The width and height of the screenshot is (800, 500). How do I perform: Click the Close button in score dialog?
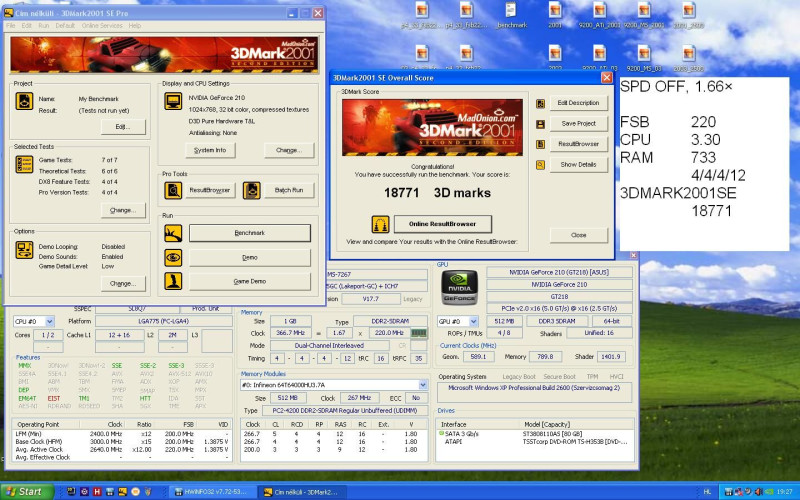579,235
